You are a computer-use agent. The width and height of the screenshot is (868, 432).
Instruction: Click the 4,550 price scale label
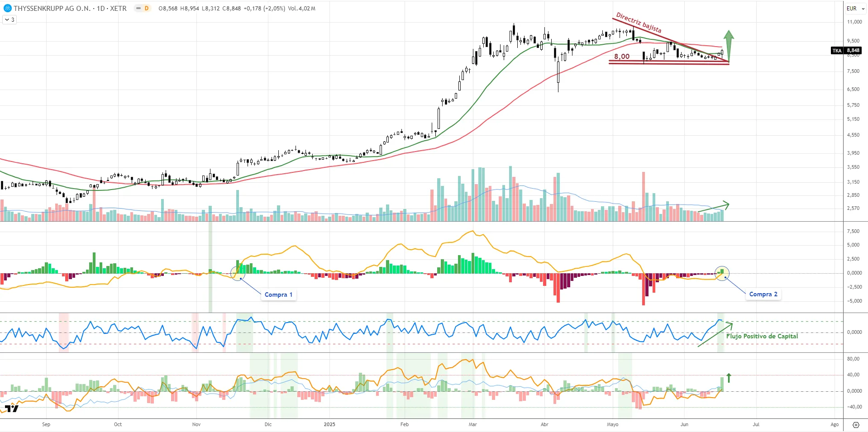853,135
